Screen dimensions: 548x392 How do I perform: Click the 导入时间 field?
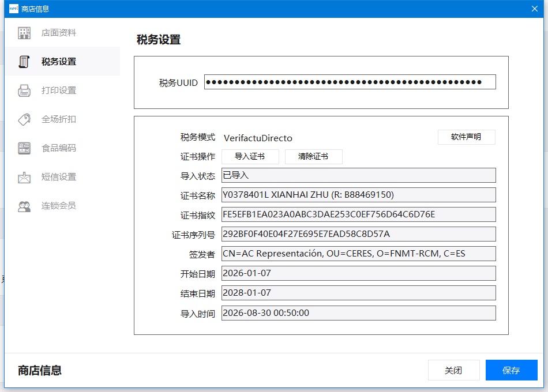point(359,313)
